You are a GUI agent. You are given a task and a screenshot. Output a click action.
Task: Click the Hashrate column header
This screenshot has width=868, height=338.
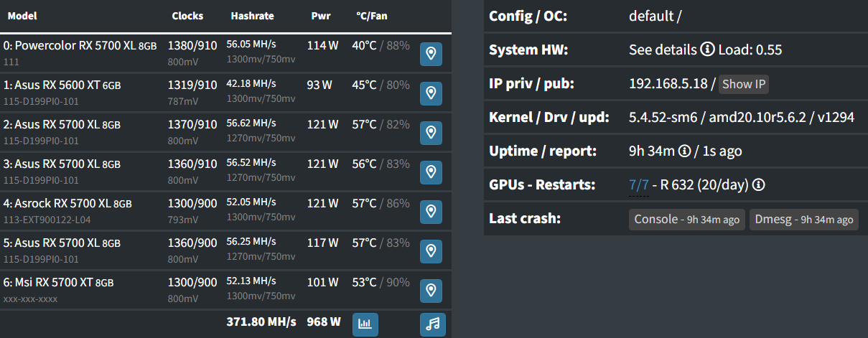point(253,16)
